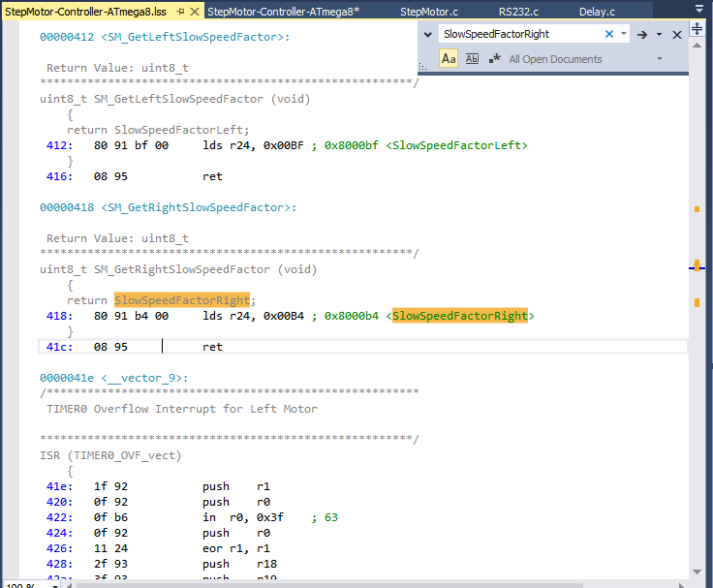Click 'return SlowSpeedFactorLeft;' line
Viewport: 713px width, 588px height.
pos(158,130)
